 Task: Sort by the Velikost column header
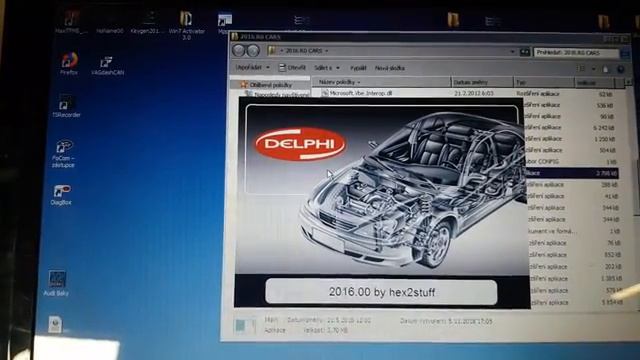coord(594,83)
